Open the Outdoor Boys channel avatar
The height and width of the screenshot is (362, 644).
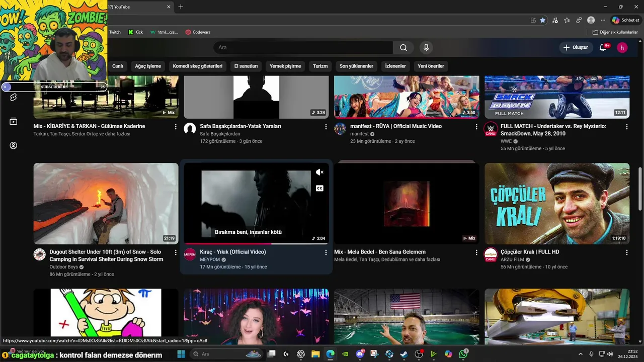coord(39,254)
